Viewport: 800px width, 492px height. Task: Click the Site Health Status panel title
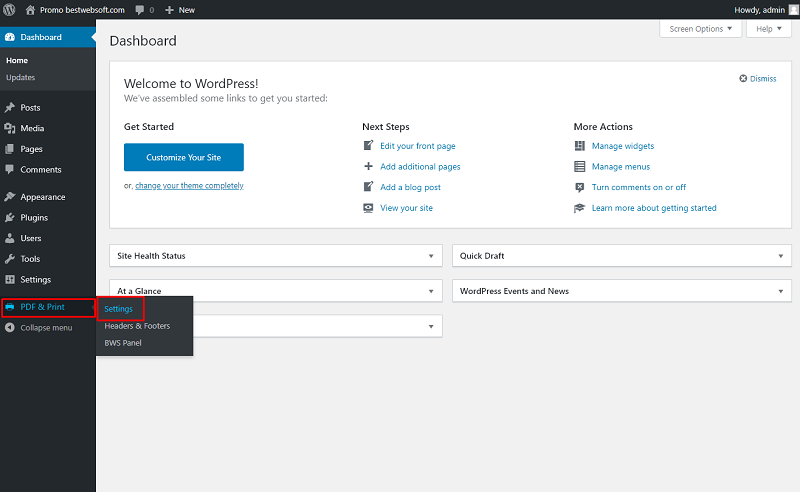coord(152,256)
